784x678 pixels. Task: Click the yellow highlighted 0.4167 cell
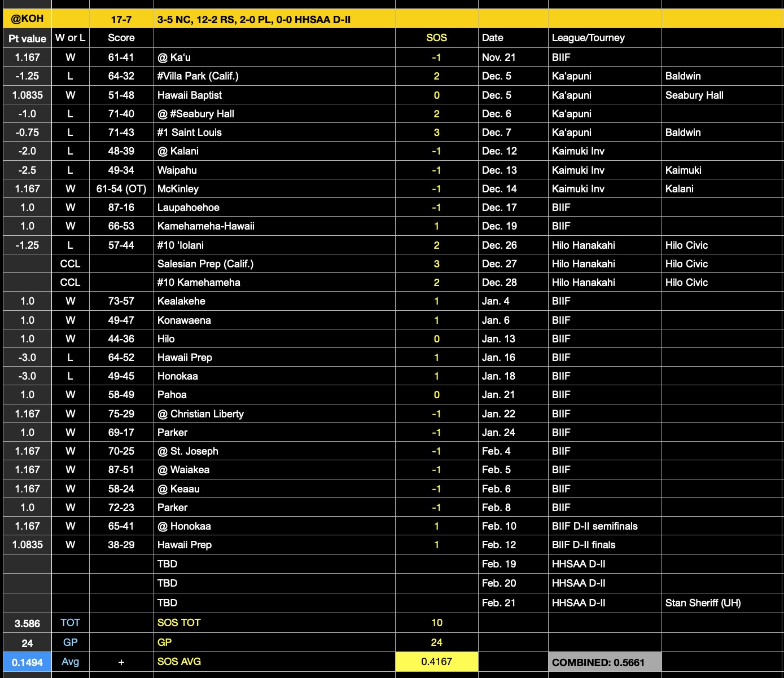pyautogui.click(x=436, y=662)
